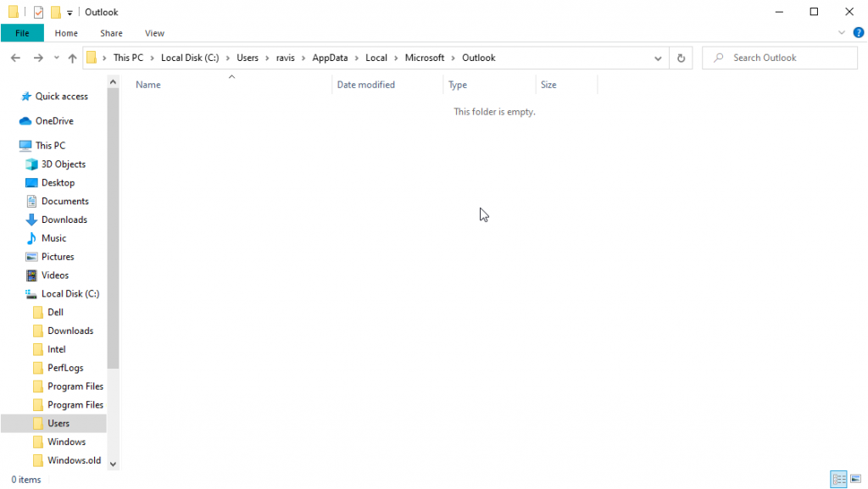
Task: Select OneDrive in the navigation pane
Action: click(54, 120)
